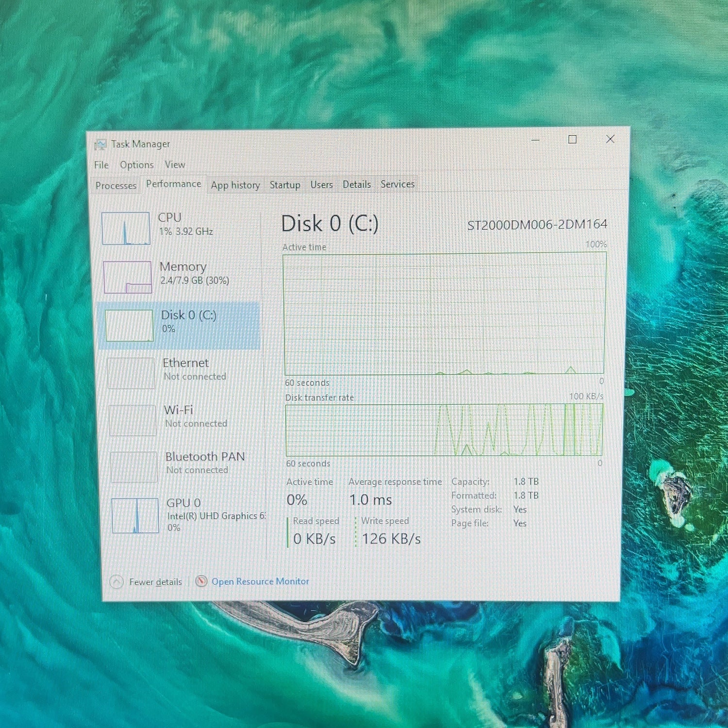This screenshot has width=728, height=728.
Task: Click the Formatted 1.8 TB value
Action: [x=526, y=496]
